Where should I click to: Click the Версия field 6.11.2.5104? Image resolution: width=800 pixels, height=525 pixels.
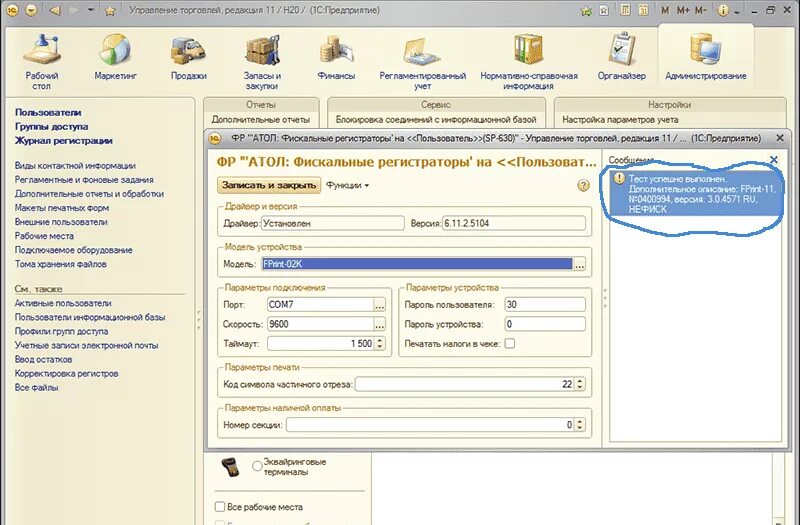click(514, 223)
